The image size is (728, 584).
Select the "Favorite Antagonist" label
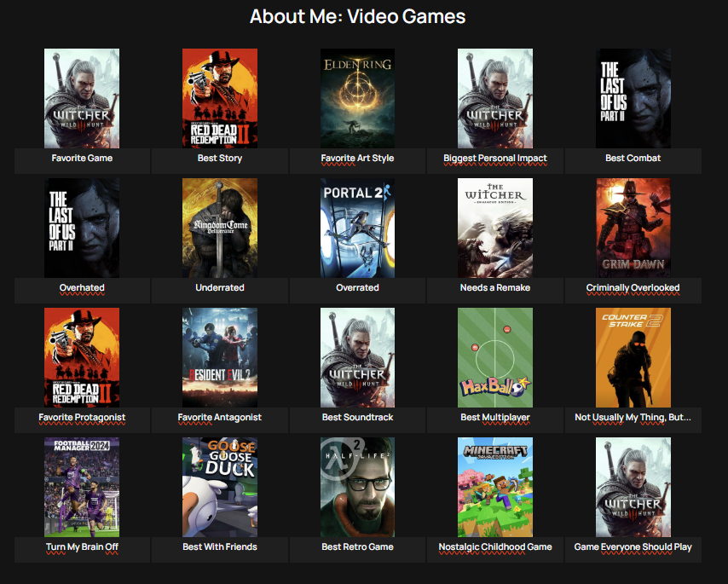pos(220,417)
